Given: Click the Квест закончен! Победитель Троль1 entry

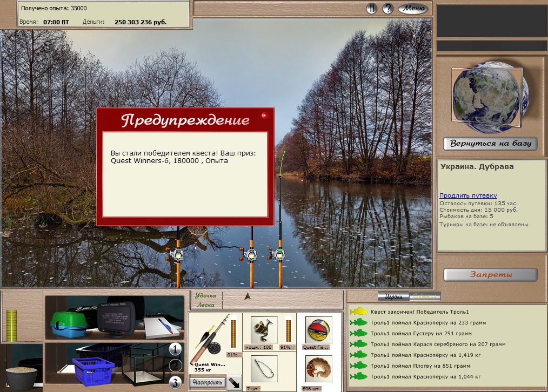Looking at the screenshot, I should pyautogui.click(x=419, y=312).
